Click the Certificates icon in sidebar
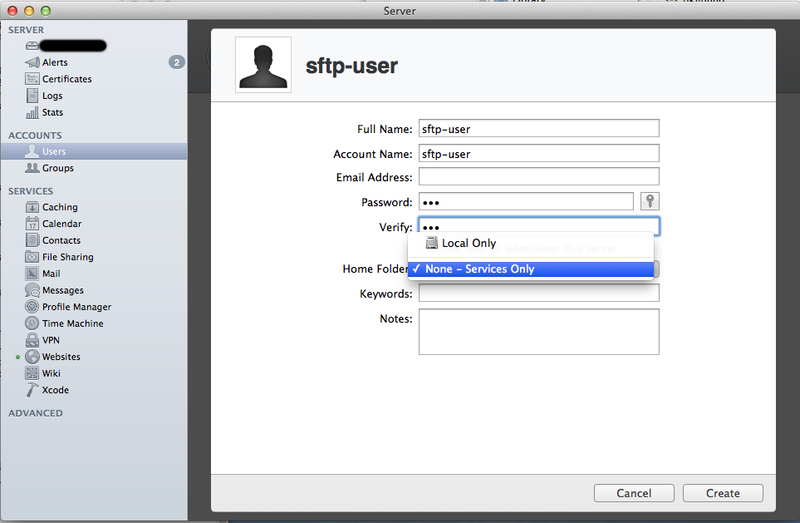The width and height of the screenshot is (800, 523). pos(33,79)
